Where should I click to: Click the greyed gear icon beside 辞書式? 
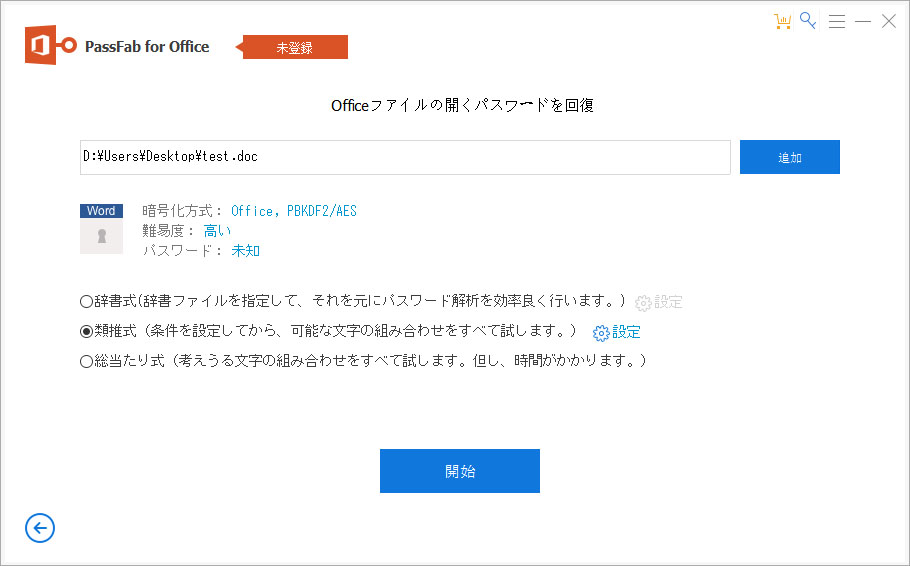643,303
